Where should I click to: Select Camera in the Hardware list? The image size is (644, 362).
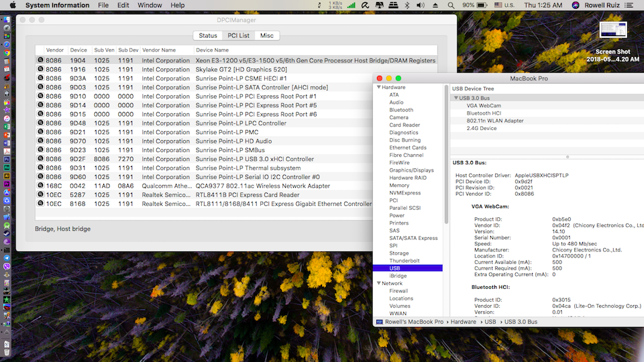click(398, 117)
